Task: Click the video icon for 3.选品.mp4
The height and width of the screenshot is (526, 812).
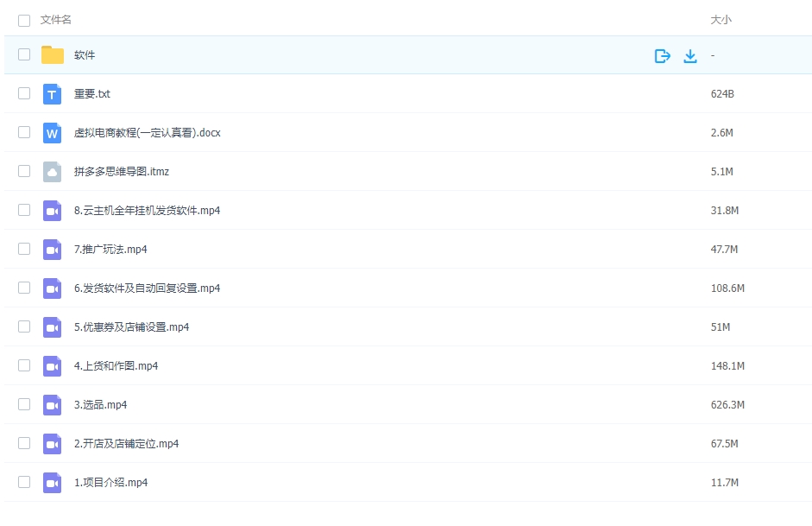Action: point(53,405)
